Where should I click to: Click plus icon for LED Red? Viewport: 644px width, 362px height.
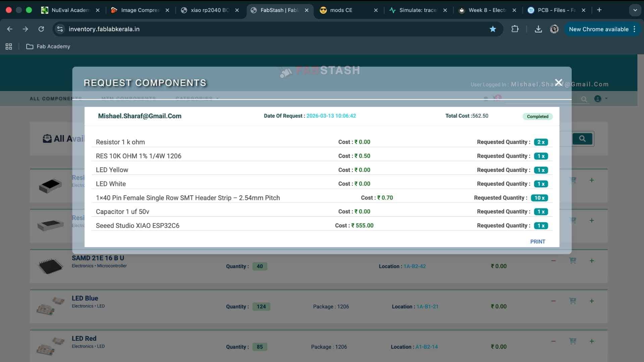pos(592,341)
